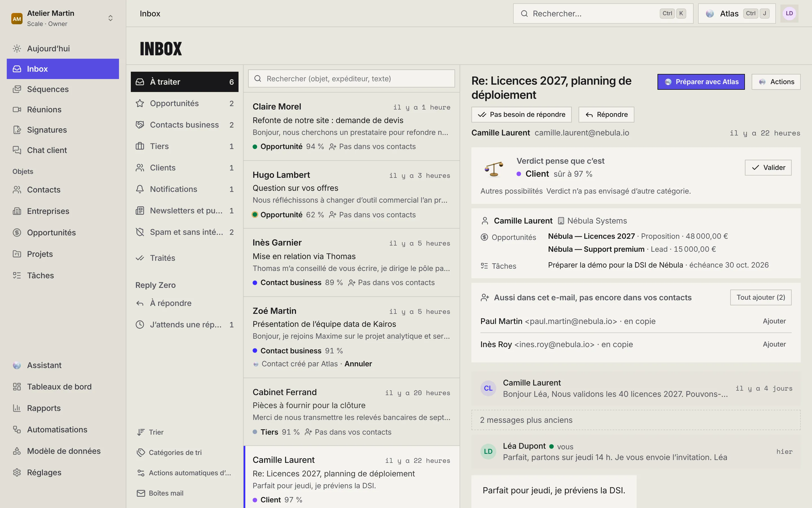Open J'attends une réponse filter

[185, 325]
